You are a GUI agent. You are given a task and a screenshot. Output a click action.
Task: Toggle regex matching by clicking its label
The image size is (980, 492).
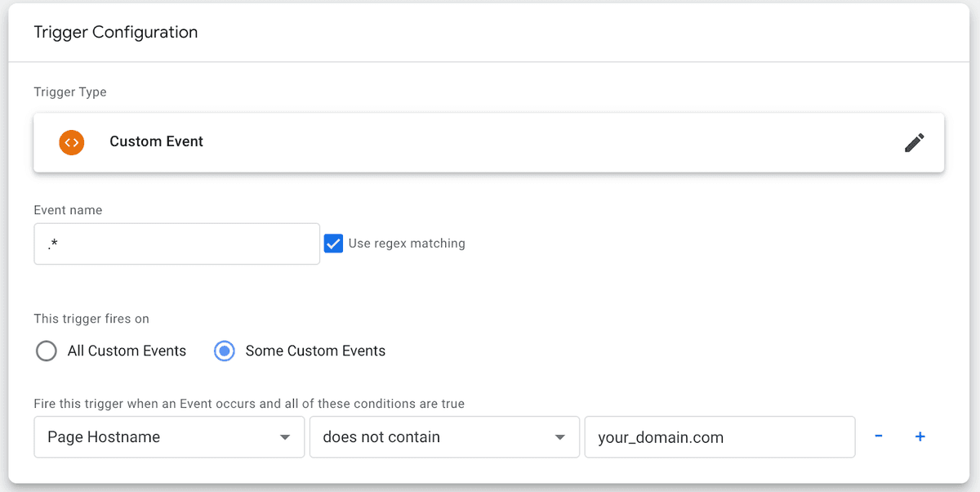[x=406, y=243]
